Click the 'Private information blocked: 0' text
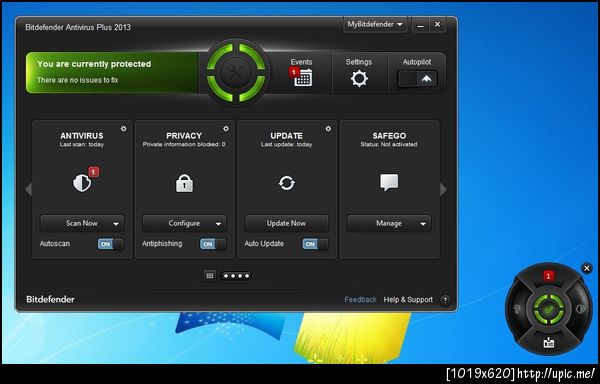 click(184, 145)
